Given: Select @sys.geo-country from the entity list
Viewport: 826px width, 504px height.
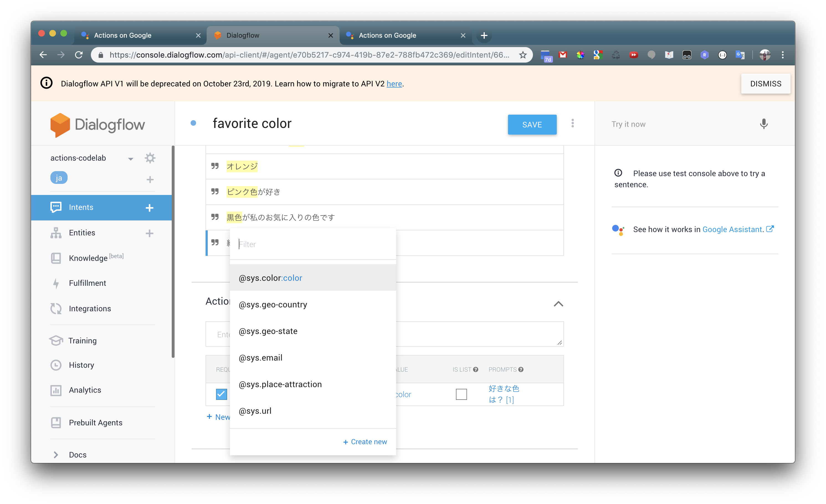Looking at the screenshot, I should coord(273,305).
